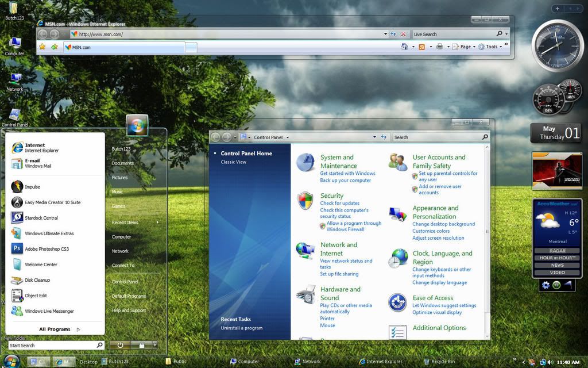The width and height of the screenshot is (588, 368).
Task: Click volume icon in system tray
Action: 550,362
